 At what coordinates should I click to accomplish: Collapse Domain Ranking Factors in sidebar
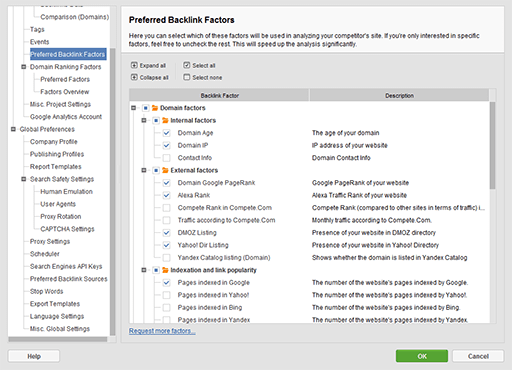(x=24, y=67)
